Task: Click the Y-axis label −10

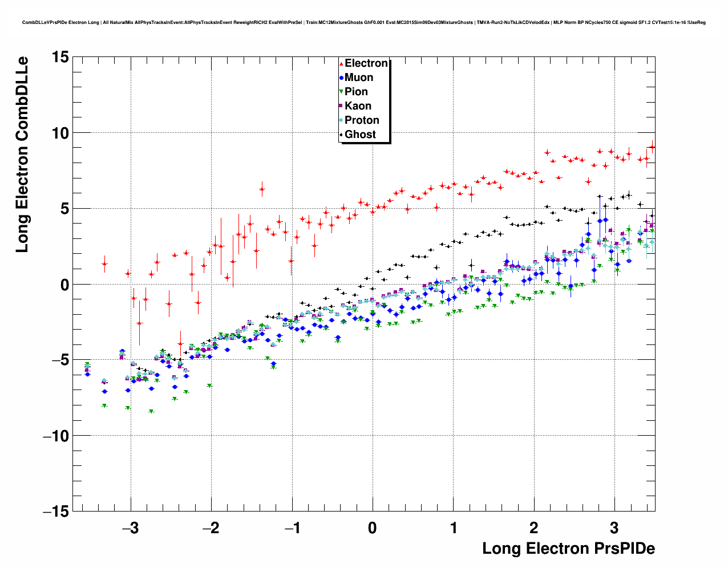Action: click(56, 436)
